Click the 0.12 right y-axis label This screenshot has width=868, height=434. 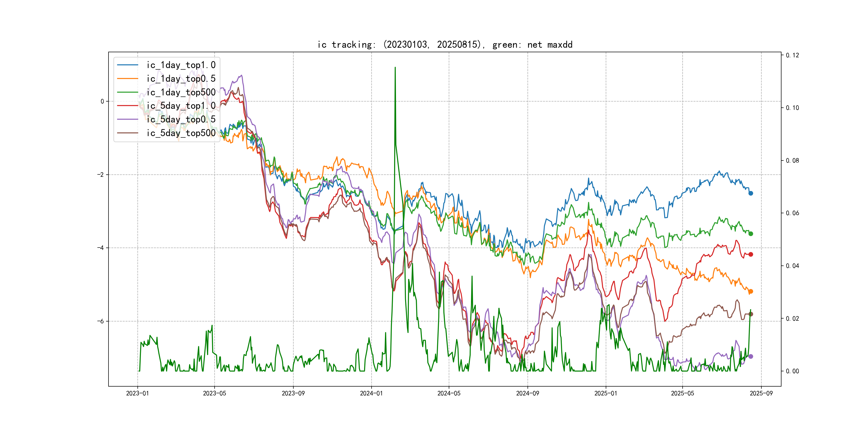pyautogui.click(x=792, y=55)
